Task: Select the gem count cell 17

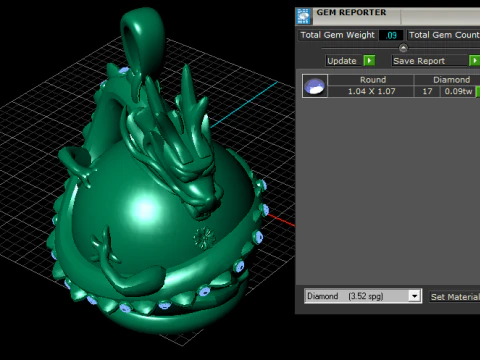Action: click(427, 91)
